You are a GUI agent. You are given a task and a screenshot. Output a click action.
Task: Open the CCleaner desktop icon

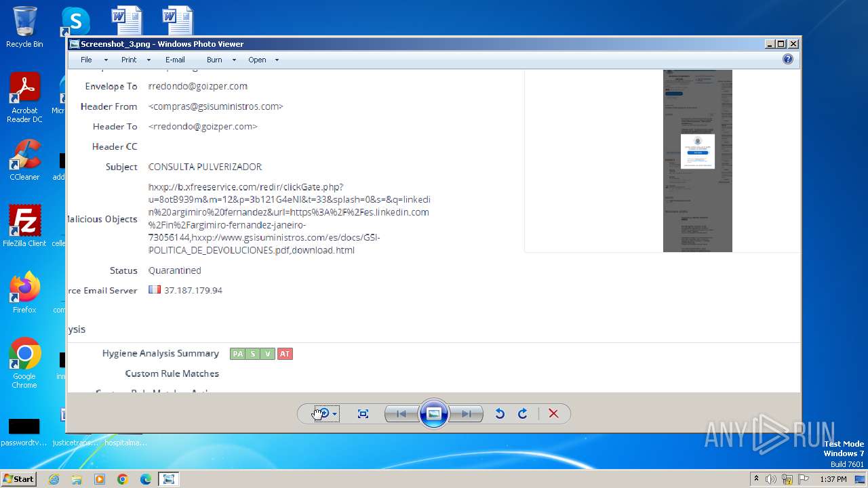(24, 160)
